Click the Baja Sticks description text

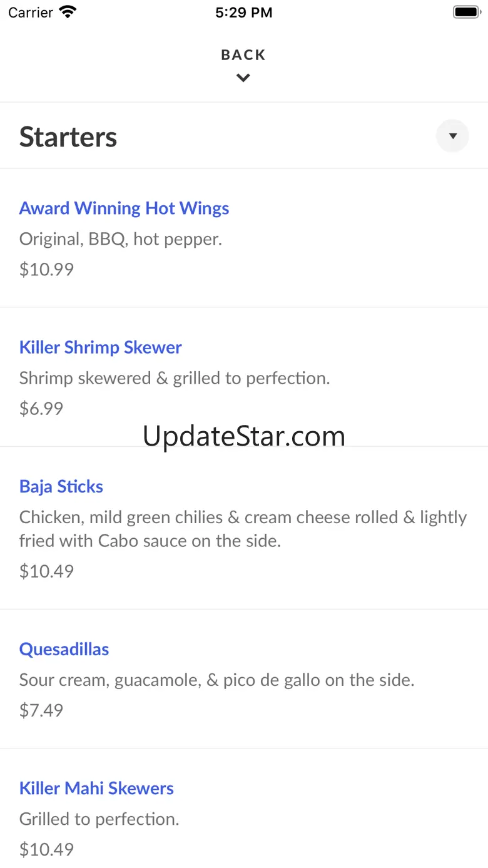(243, 529)
